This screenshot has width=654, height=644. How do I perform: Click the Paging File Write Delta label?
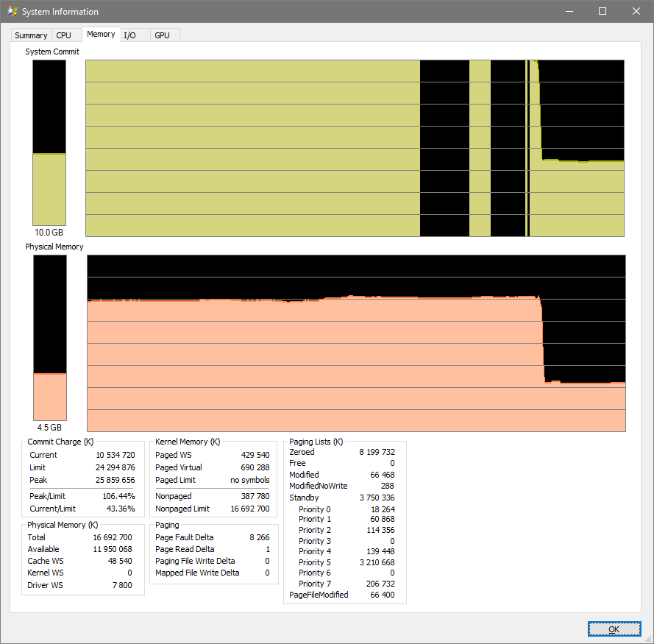click(195, 561)
